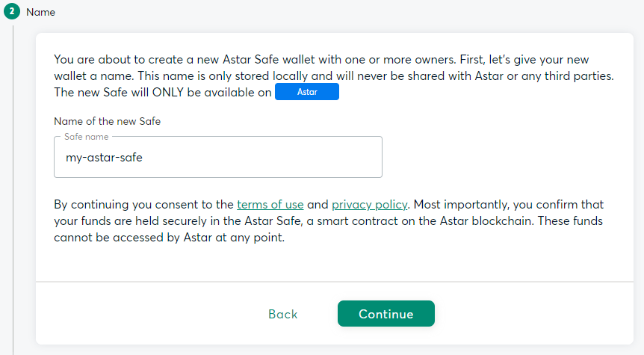This screenshot has width=644, height=355.
Task: Go back with the Back button
Action: (x=282, y=314)
